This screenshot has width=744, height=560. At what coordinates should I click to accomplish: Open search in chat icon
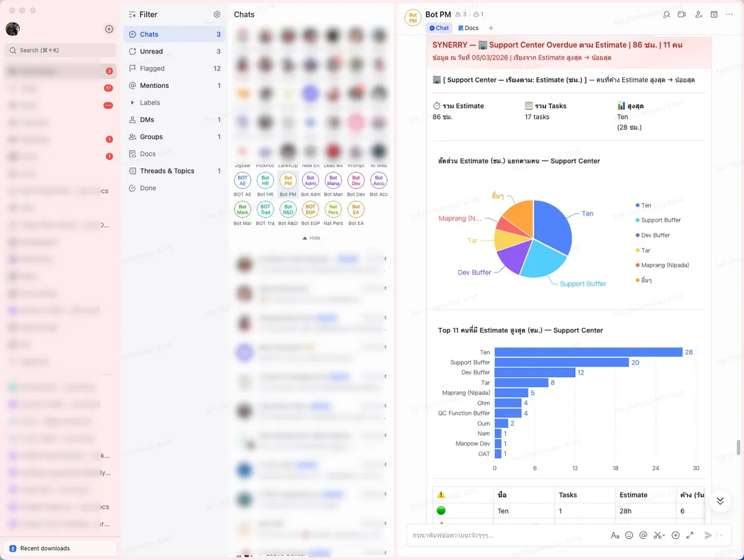666,14
